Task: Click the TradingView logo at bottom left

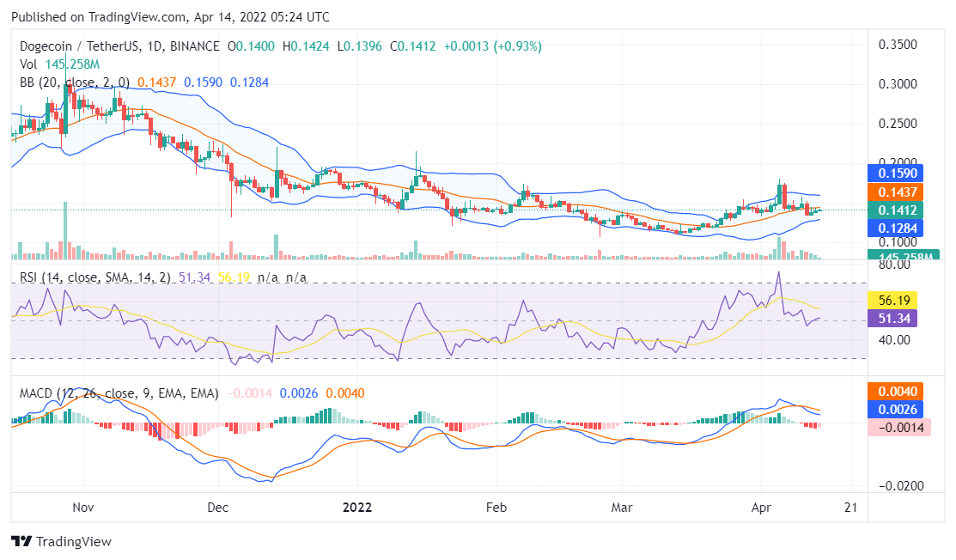Action: coord(61,542)
